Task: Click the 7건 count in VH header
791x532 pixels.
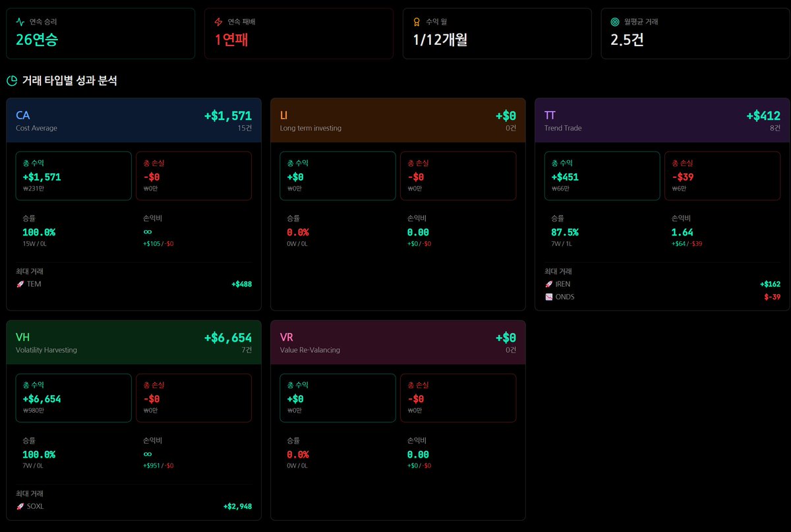Action: 247,350
